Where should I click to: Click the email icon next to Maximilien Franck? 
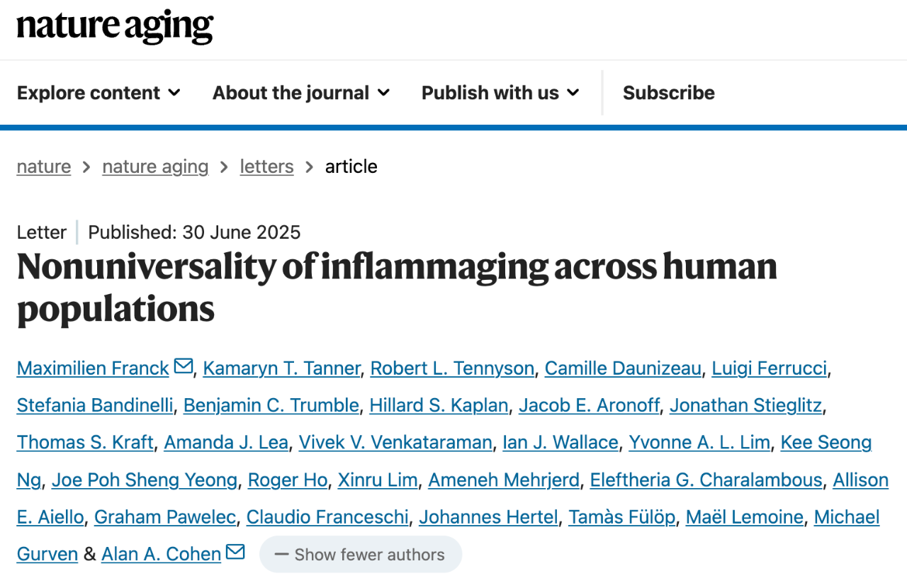coord(184,366)
